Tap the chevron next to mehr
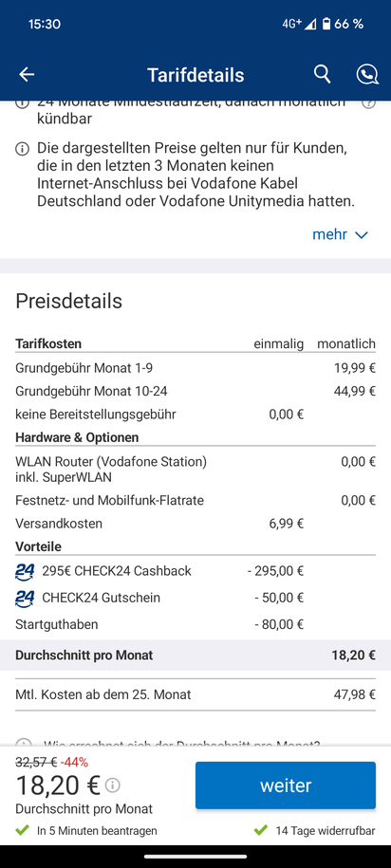Image resolution: width=391 pixels, height=868 pixels. click(361, 235)
